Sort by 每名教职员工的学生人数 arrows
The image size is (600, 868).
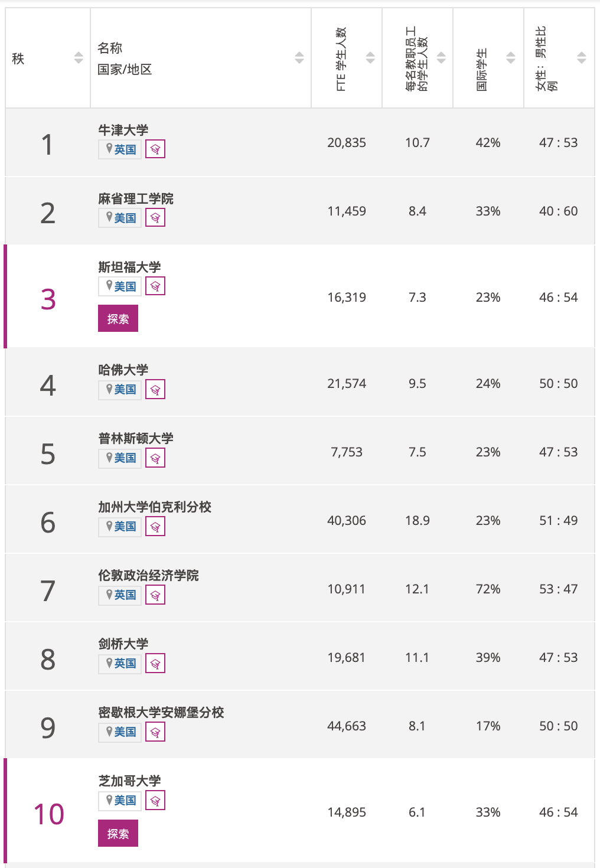441,58
